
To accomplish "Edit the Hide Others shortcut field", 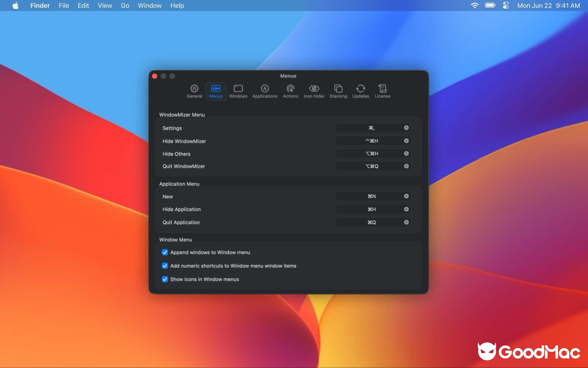I will pyautogui.click(x=372, y=154).
